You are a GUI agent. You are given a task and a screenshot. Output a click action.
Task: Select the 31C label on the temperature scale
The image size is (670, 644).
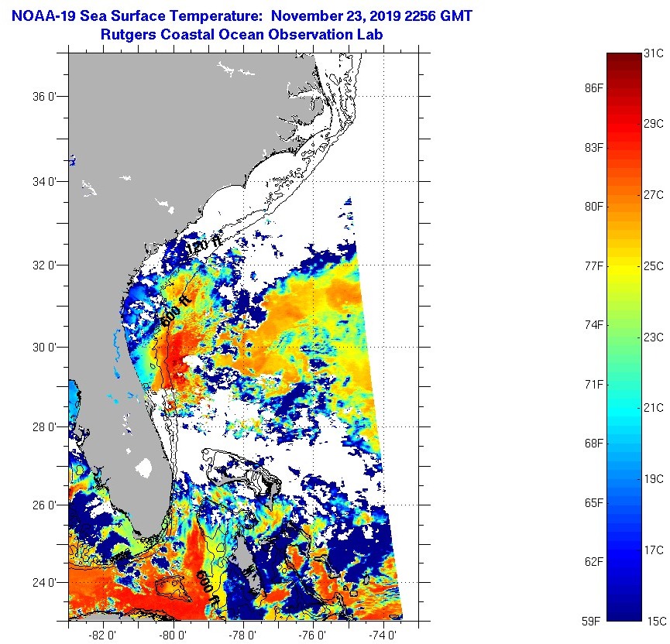tap(654, 53)
